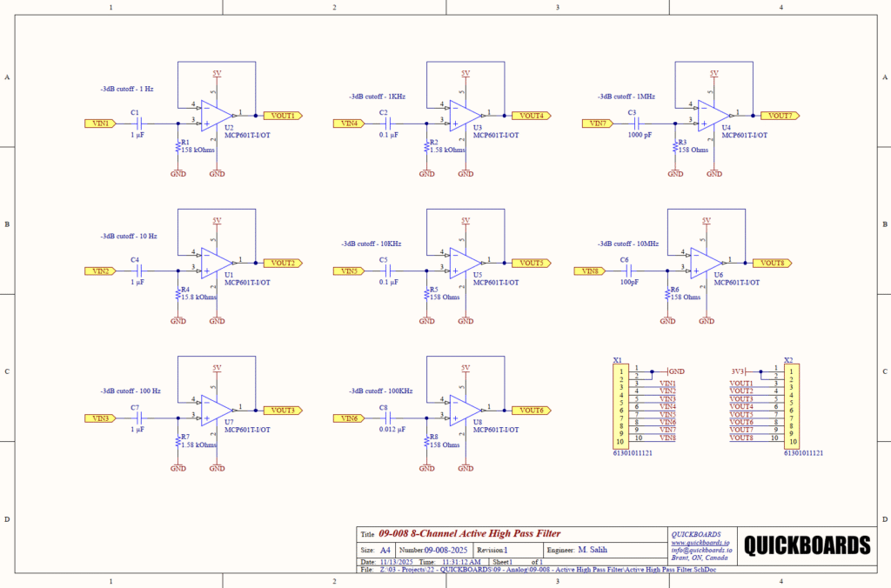
Task: Select the VIN1 input port
Action: (x=98, y=124)
